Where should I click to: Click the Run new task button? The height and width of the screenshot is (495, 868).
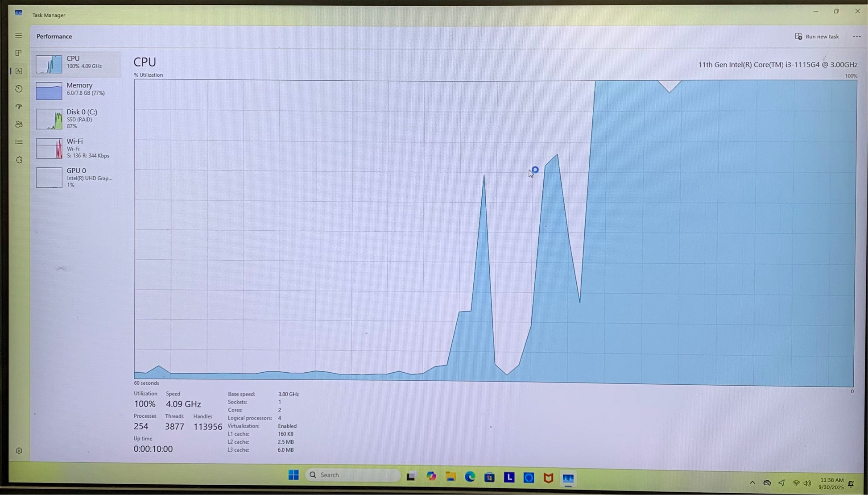click(817, 37)
